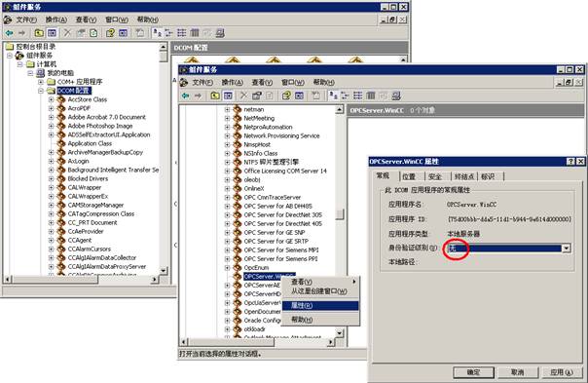
Task: Click the up-one-level folder icon in front toolbar
Action: point(215,96)
